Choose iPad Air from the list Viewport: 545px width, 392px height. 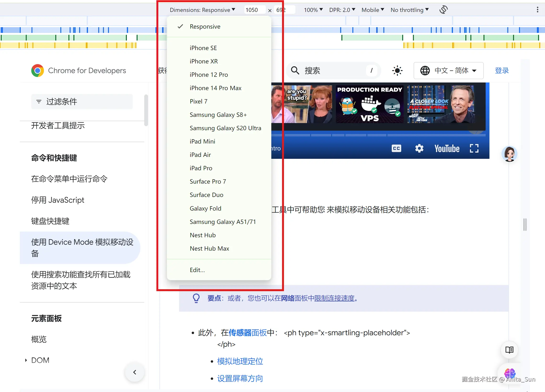coord(219,155)
